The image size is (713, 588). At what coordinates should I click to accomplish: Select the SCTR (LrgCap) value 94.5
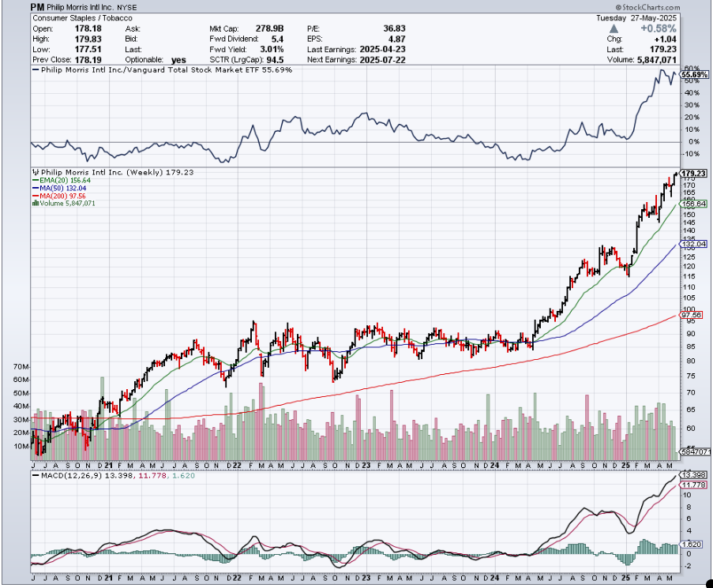(276, 60)
